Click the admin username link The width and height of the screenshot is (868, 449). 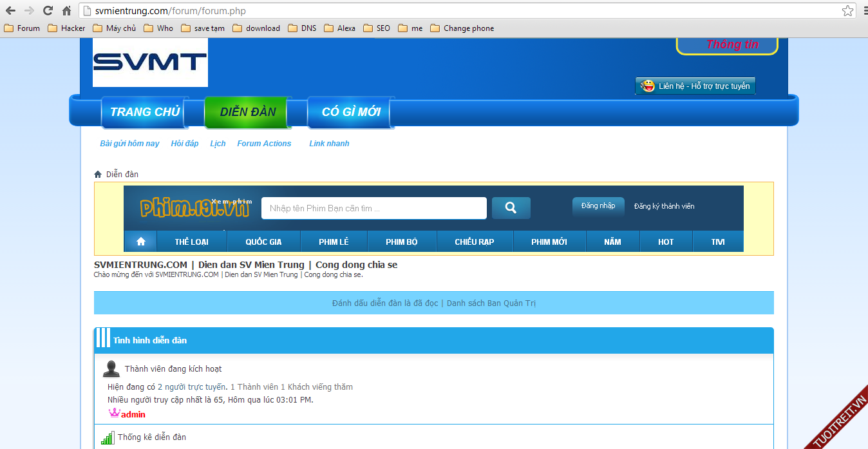pyautogui.click(x=133, y=415)
